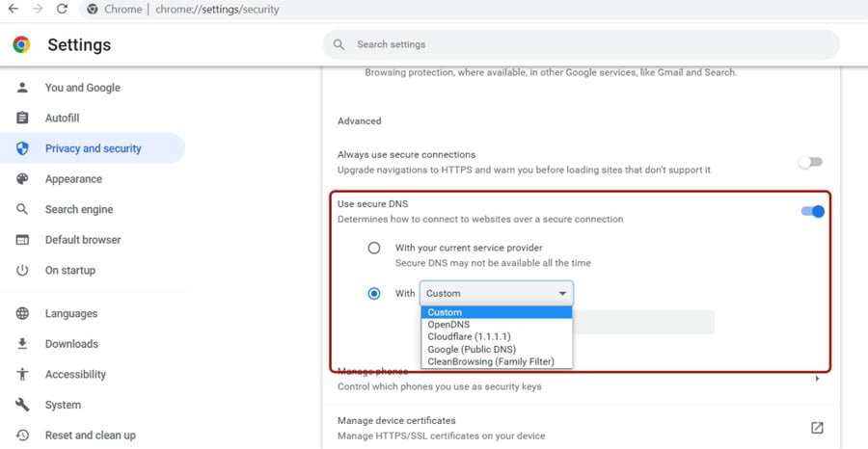Select With your current service provider radio
868x449 pixels.
tap(374, 248)
